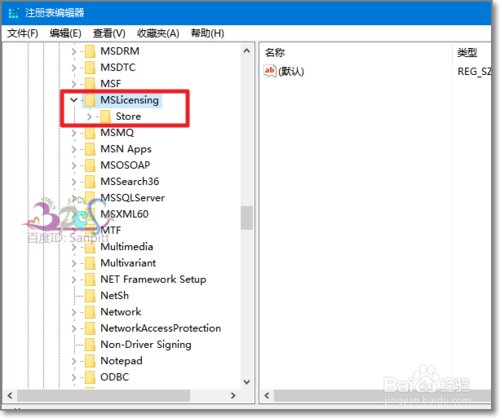Click the Store folder icon
500x418 pixels.
coord(105,116)
